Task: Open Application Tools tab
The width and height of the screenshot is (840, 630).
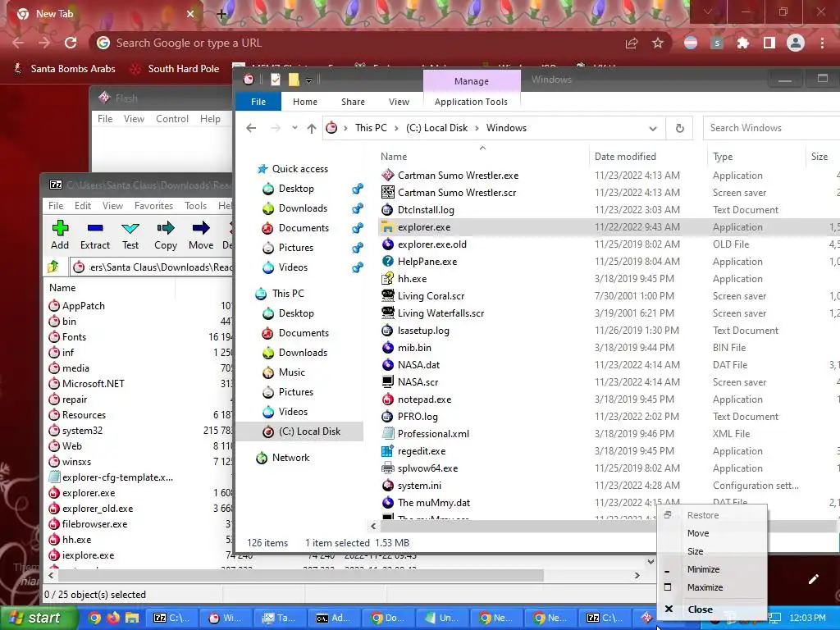Action: [471, 102]
